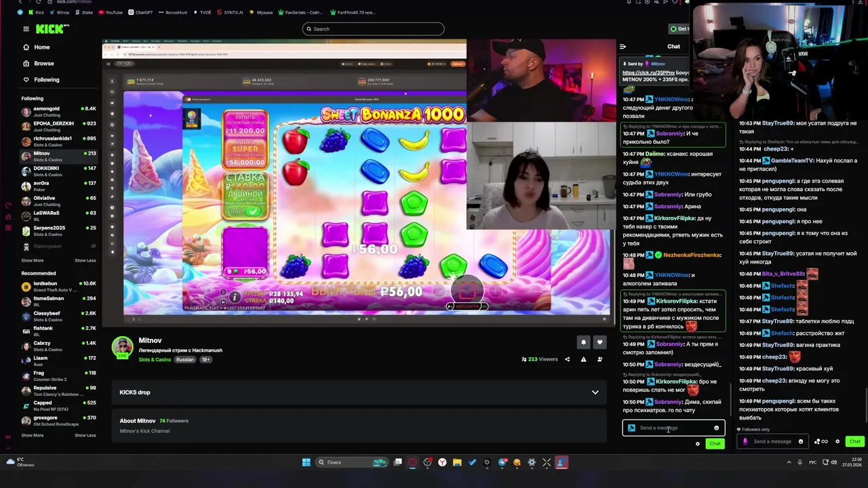Open right chat settings gear

837,442
